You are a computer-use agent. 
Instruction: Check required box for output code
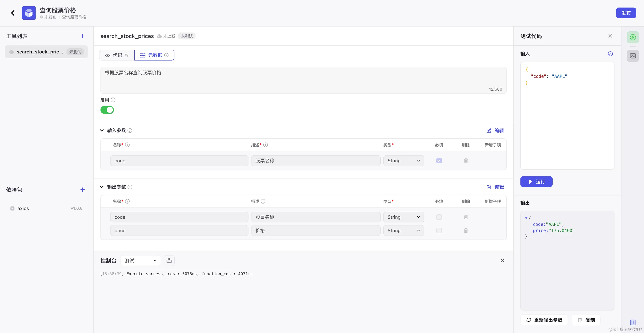(x=439, y=217)
